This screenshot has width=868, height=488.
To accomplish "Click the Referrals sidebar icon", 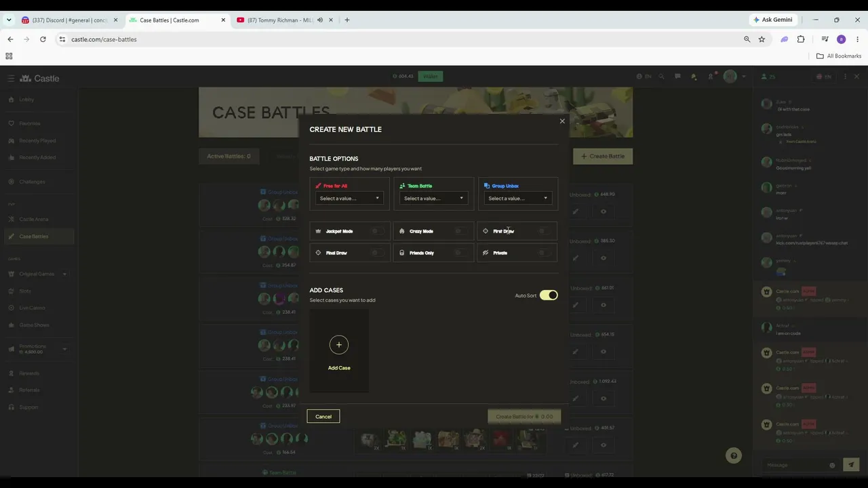I will click(x=12, y=390).
